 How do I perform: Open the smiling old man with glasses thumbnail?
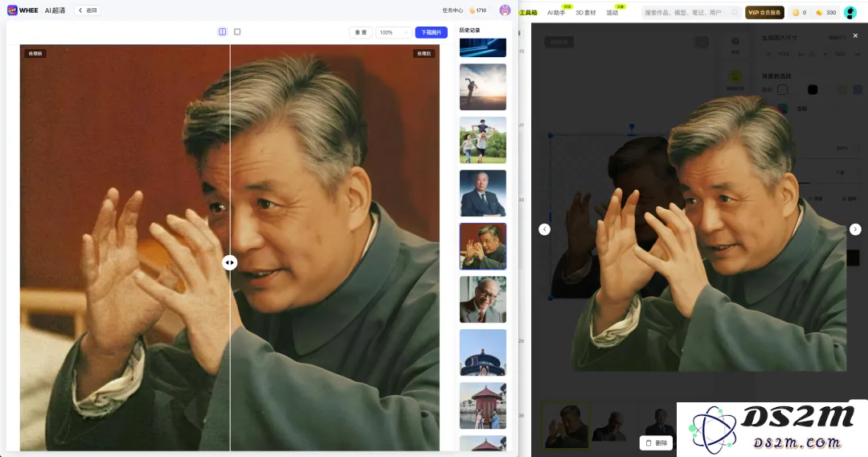483,299
